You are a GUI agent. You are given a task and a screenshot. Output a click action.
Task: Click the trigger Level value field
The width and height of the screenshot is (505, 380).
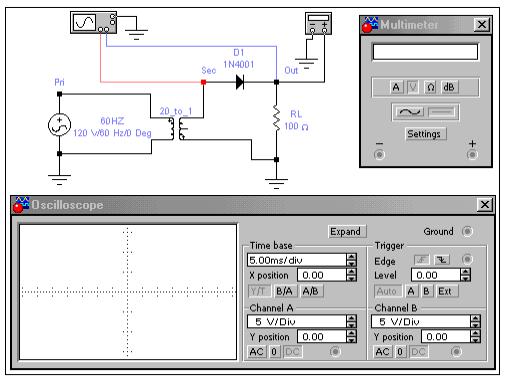[435, 275]
